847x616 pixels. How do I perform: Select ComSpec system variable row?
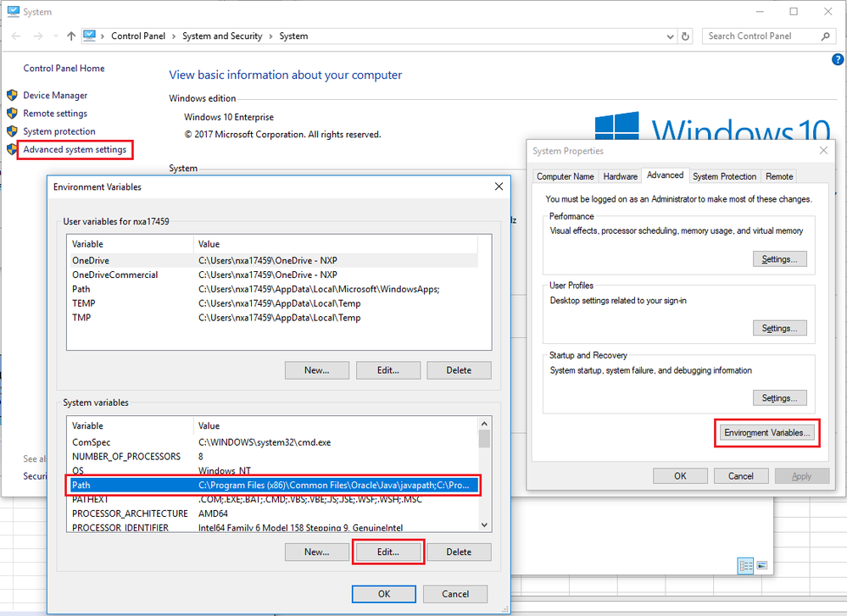tap(274, 442)
